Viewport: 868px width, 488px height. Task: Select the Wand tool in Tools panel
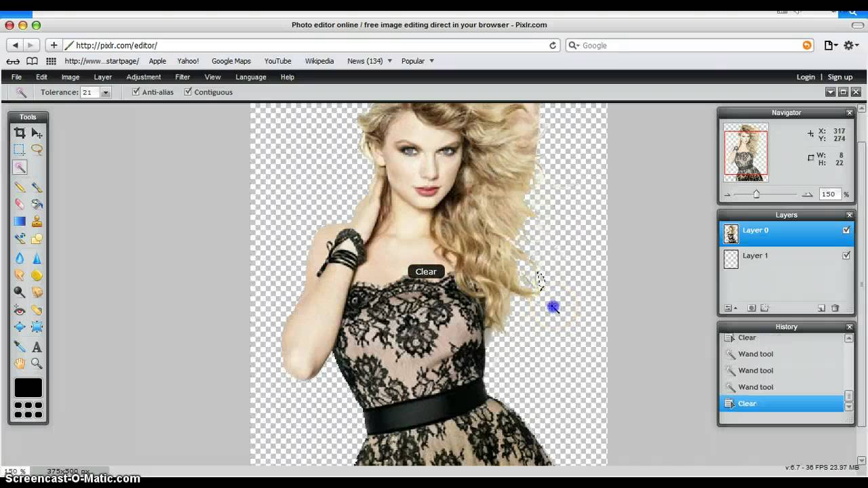(20, 167)
